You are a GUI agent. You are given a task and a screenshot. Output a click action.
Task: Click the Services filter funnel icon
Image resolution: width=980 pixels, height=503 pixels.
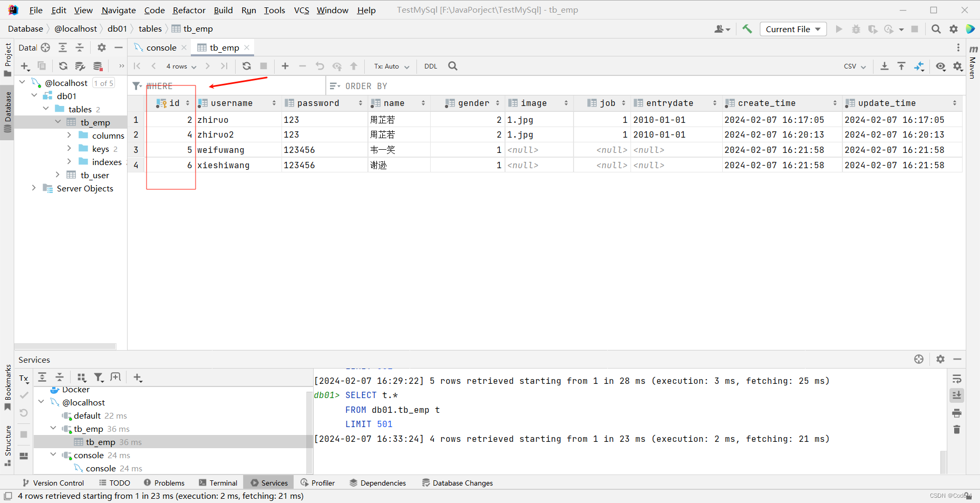pos(99,377)
